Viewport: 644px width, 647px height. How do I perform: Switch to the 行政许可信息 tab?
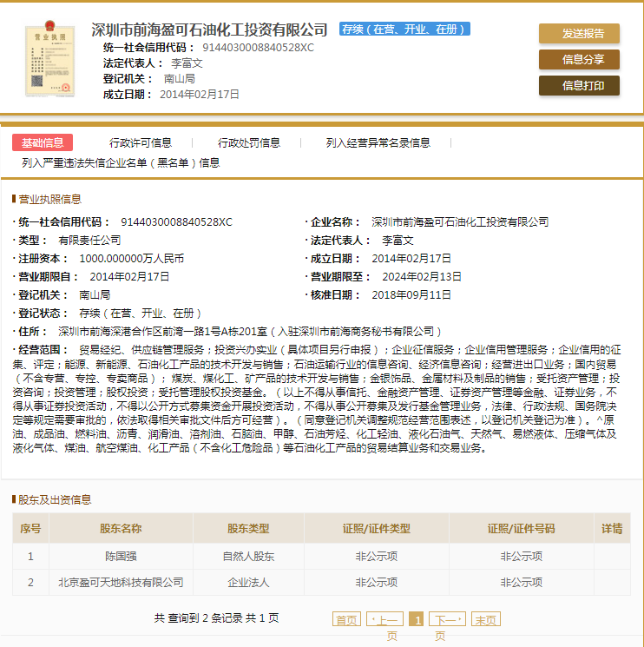click(x=141, y=142)
